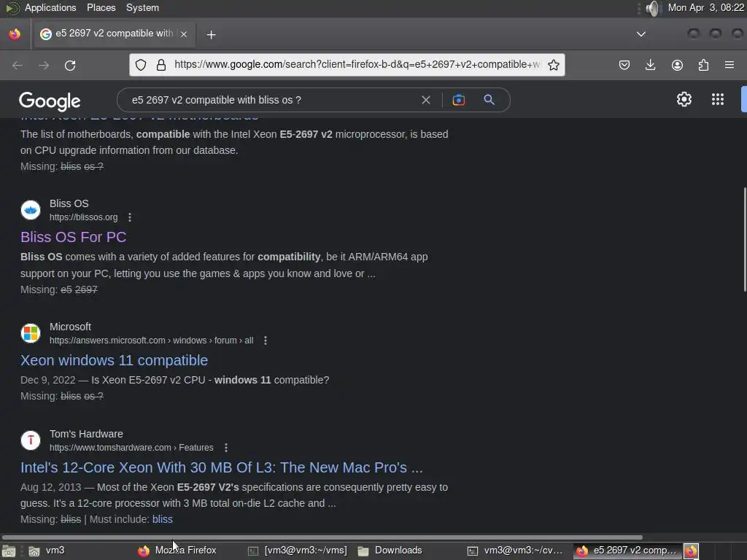Click the tomshardware.com Features breadcrumb

tap(131, 448)
